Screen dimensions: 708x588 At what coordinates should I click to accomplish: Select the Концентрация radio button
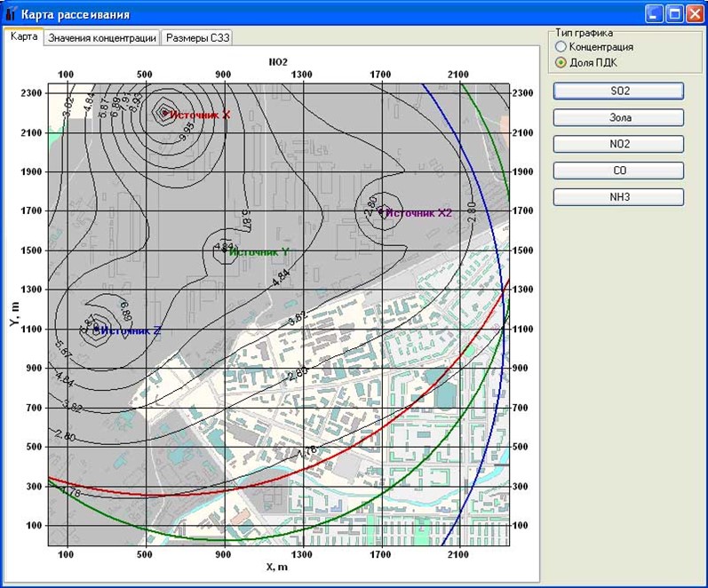point(560,46)
